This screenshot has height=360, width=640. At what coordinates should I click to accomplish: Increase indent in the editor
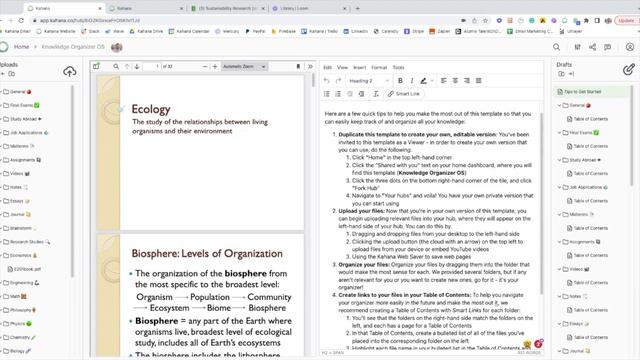[x=361, y=94]
